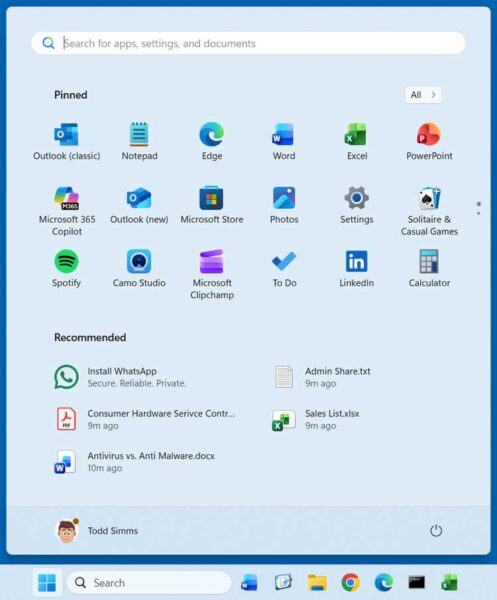The image size is (497, 600).
Task: Open the LinkedIn app
Action: pyautogui.click(x=357, y=269)
